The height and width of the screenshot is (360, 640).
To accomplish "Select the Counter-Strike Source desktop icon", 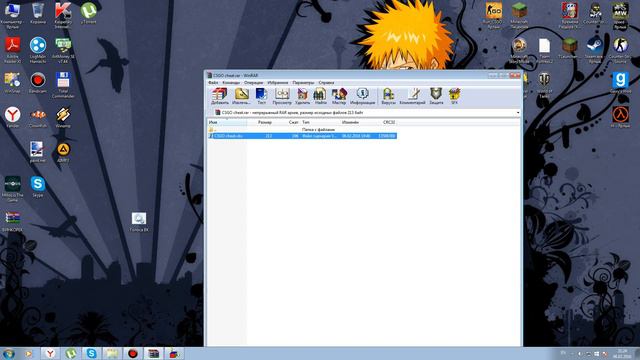I will 620,50.
